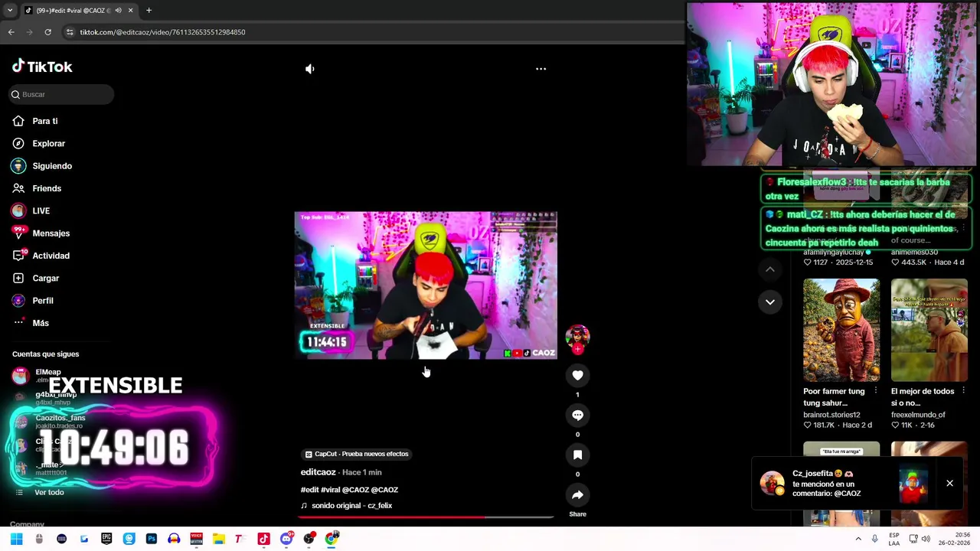Open Poor farmer tung tung sahur thumbnail
This screenshot has width=980, height=551.
[841, 330]
